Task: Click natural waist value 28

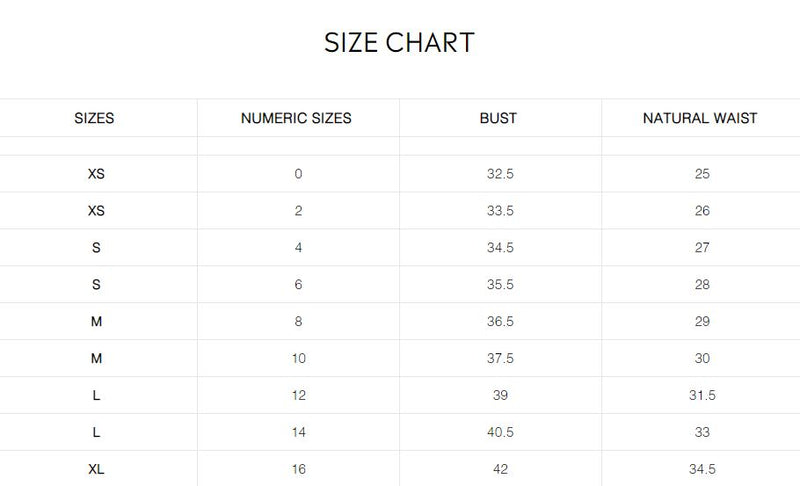Action: (702, 285)
